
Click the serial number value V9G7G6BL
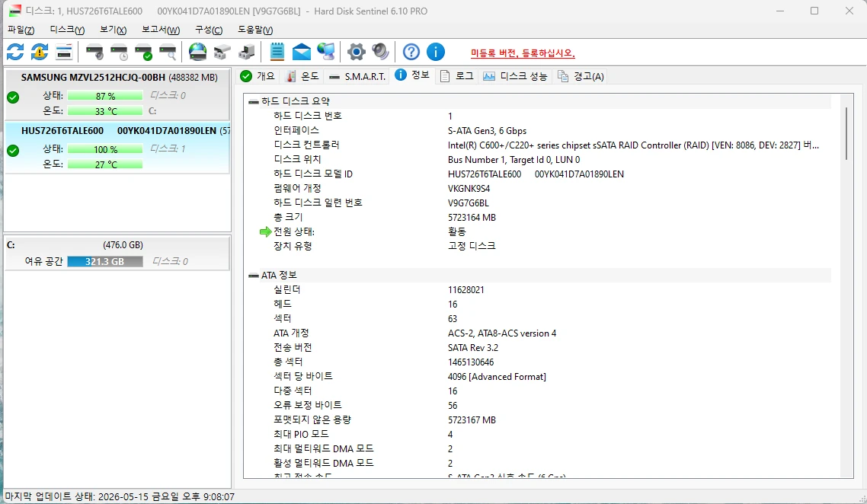click(x=469, y=203)
